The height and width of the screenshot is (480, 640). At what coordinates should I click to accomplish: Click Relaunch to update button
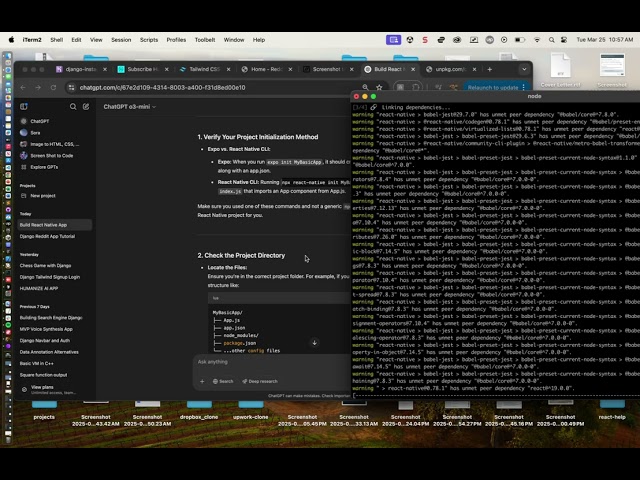[493, 87]
